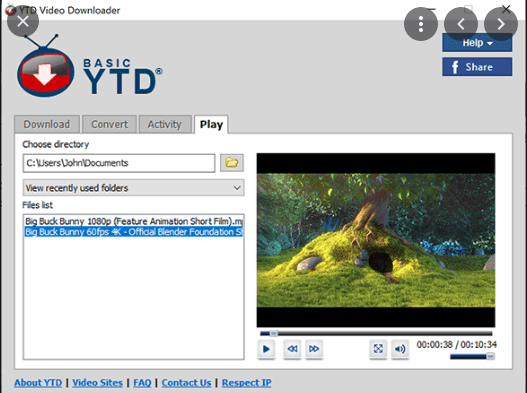The width and height of the screenshot is (527, 393).
Task: Expand the View recently used folders dropdown
Action: point(133,188)
